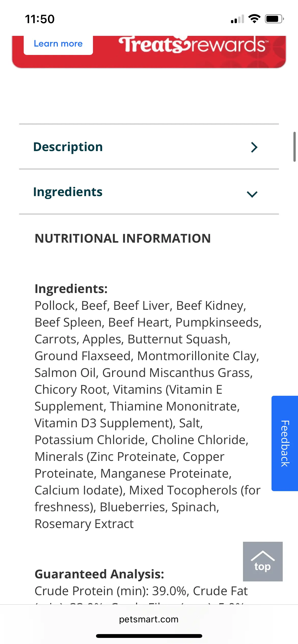The width and height of the screenshot is (298, 644).
Task: Open the Treats rewards banner logo
Action: click(x=193, y=45)
